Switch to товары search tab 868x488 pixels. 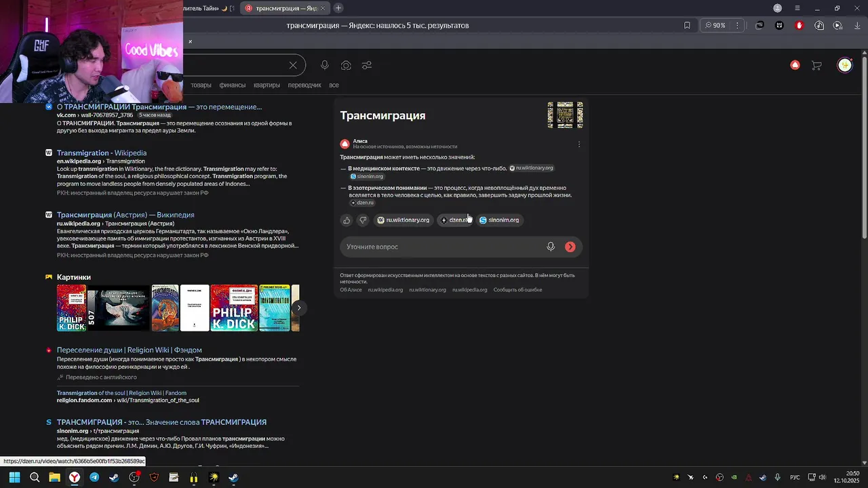(x=201, y=85)
